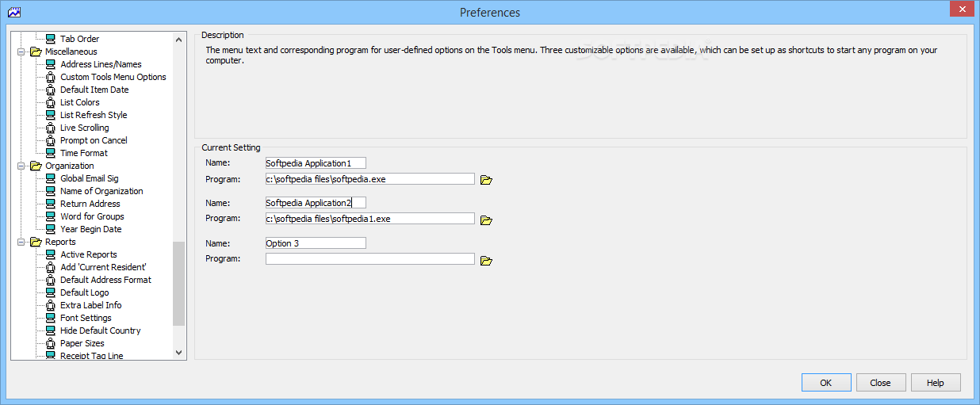
Task: Collapse the Organization tree node
Action: pyautogui.click(x=21, y=166)
